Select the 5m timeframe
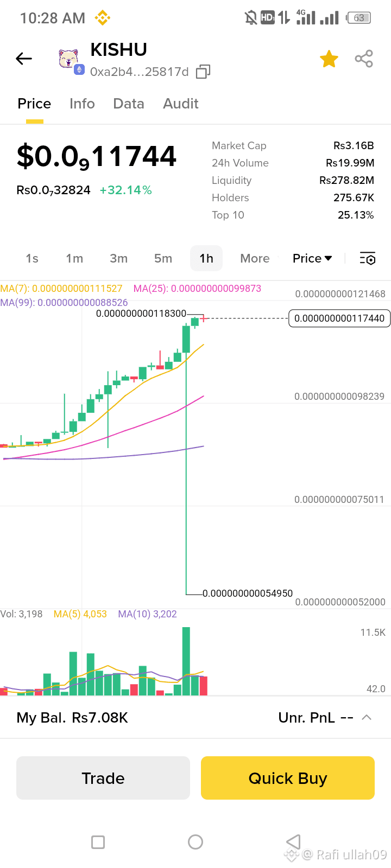The width and height of the screenshot is (391, 868). 163,258
